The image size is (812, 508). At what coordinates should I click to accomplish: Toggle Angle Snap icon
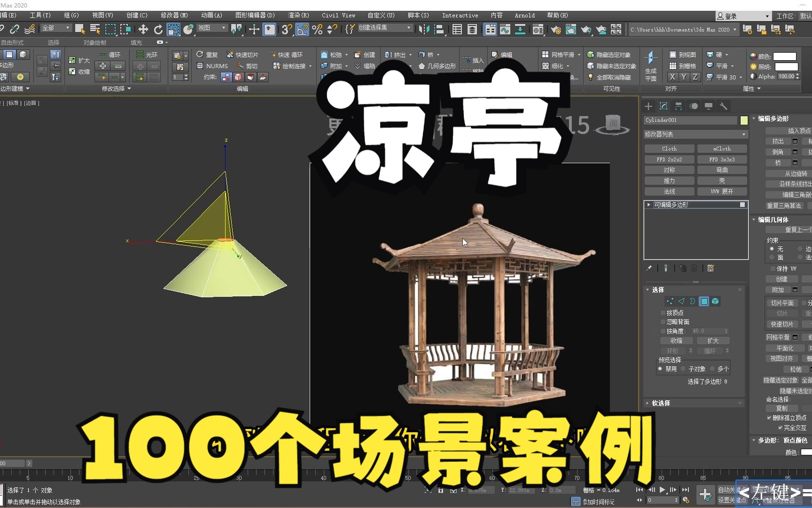point(302,30)
